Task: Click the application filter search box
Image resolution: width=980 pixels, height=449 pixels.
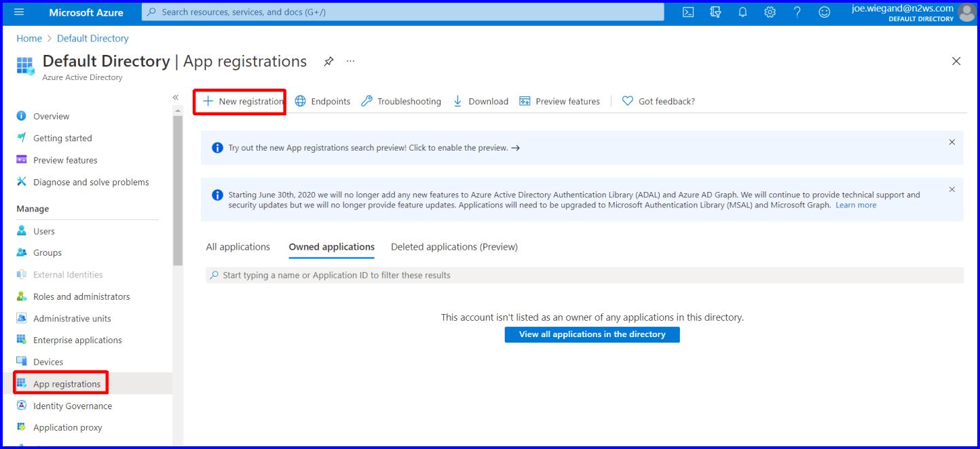Action: 584,275
